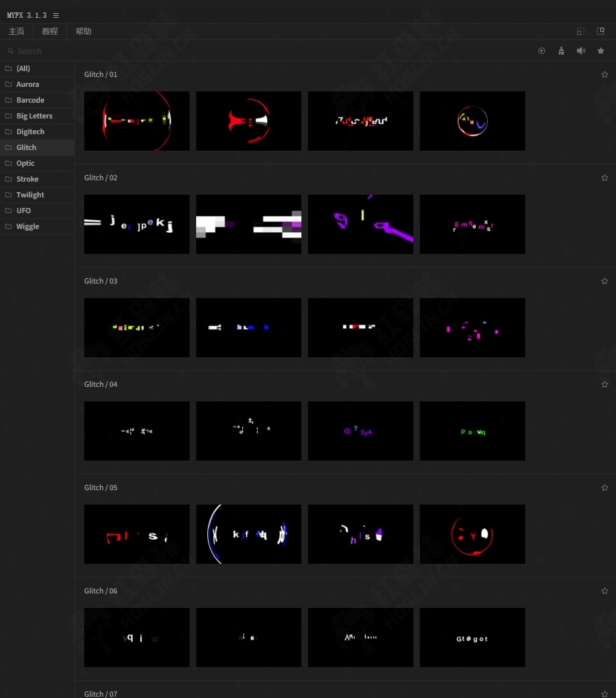Screen dimensions: 616x698
Task: Open the 教程 tutorial tab
Action: [x=50, y=31]
